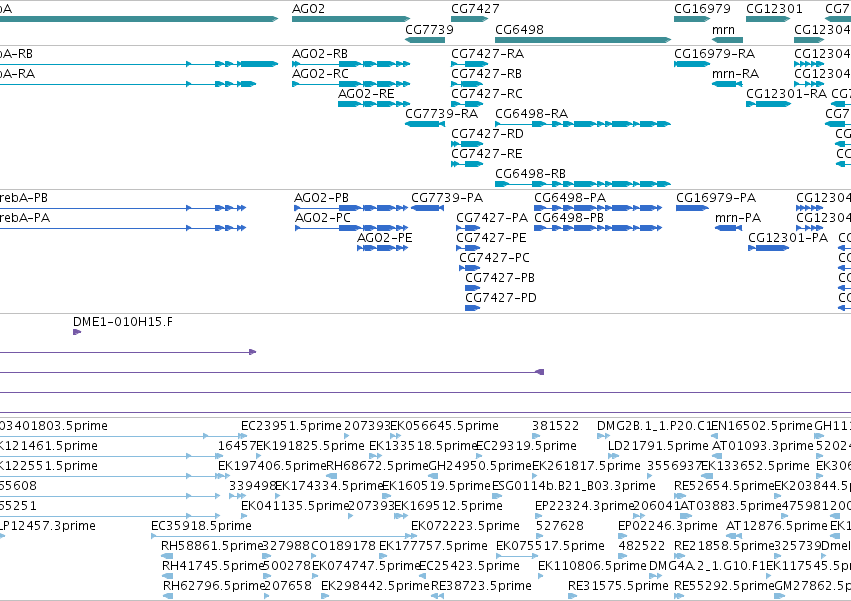Image resolution: width=851 pixels, height=601 pixels.
Task: Click EST RH58861.5prime label
Action: pyautogui.click(x=212, y=546)
